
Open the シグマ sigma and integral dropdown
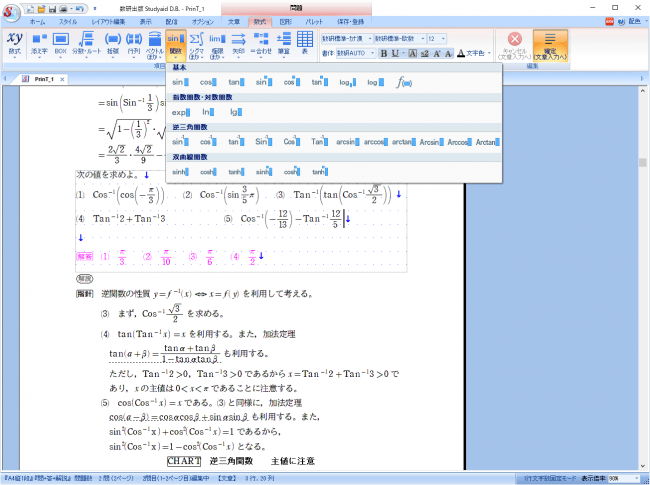click(196, 44)
